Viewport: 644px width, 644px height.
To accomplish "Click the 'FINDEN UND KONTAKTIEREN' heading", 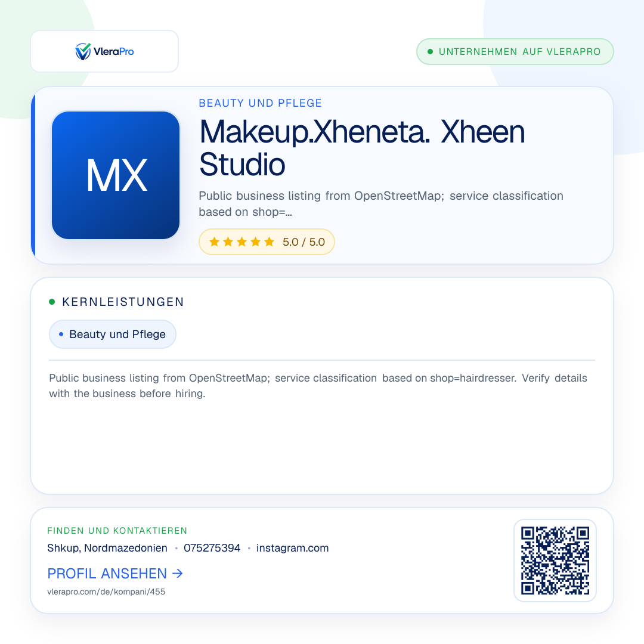I will [117, 531].
